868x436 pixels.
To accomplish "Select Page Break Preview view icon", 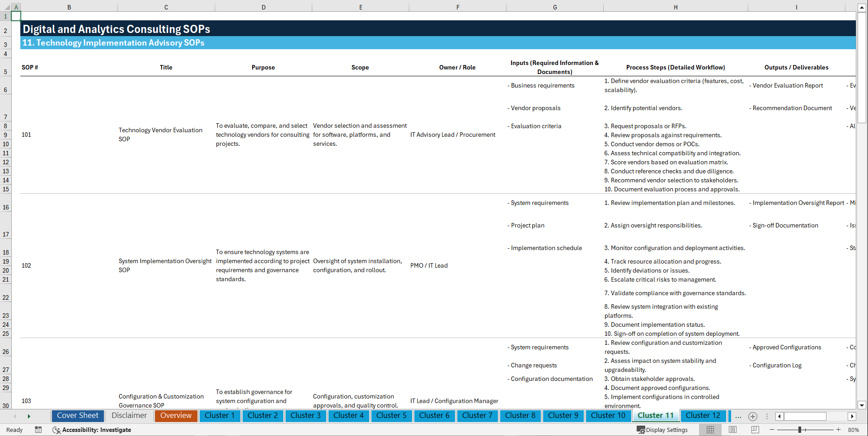I will coord(755,430).
